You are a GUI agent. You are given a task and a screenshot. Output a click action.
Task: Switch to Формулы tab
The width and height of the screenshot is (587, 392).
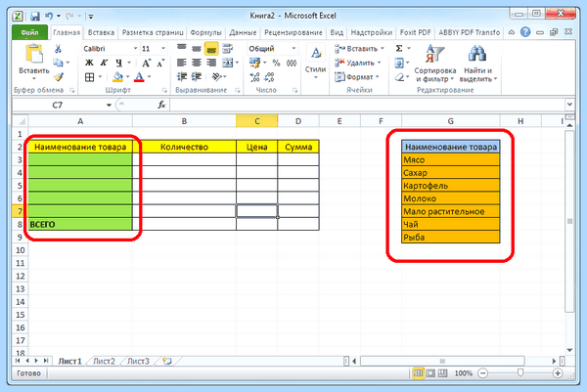[x=205, y=32]
